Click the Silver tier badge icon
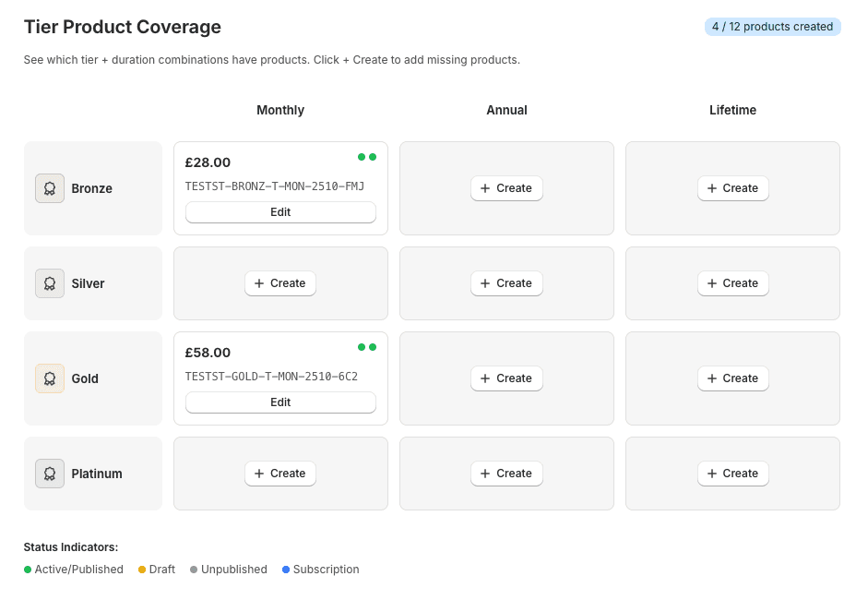This screenshot has height=600, width=868. click(50, 283)
